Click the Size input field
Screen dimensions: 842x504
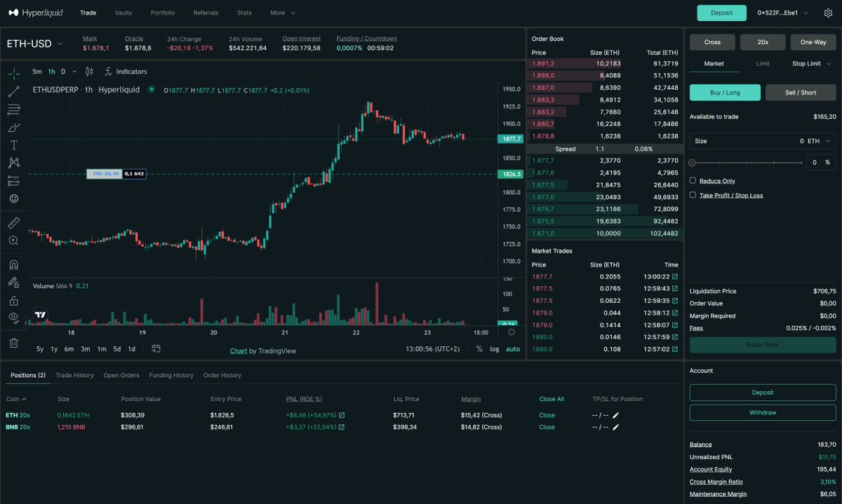tap(763, 141)
